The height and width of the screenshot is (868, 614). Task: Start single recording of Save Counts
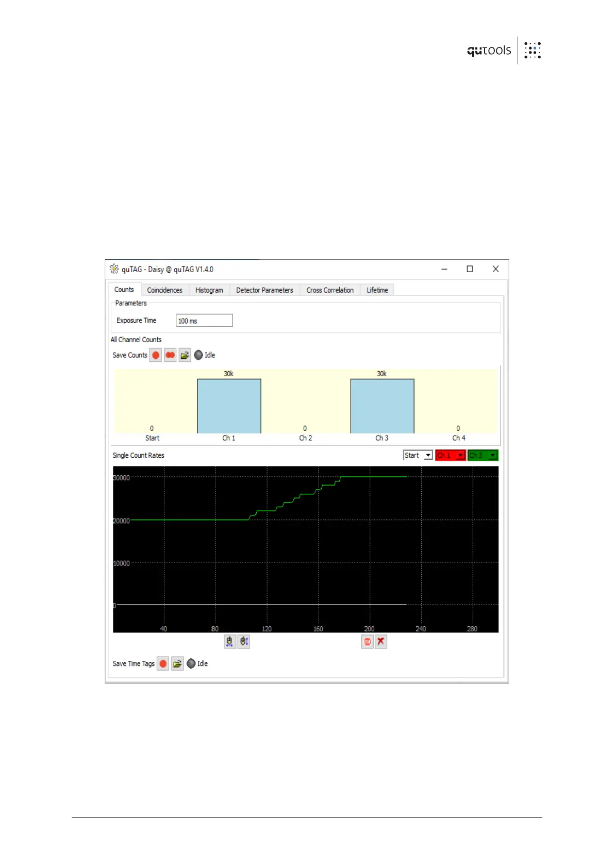tap(156, 355)
